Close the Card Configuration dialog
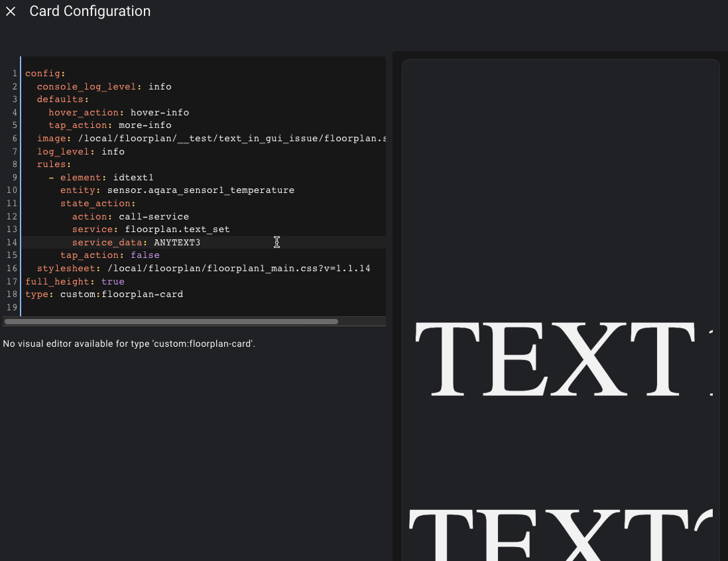The image size is (728, 561). pos(10,11)
